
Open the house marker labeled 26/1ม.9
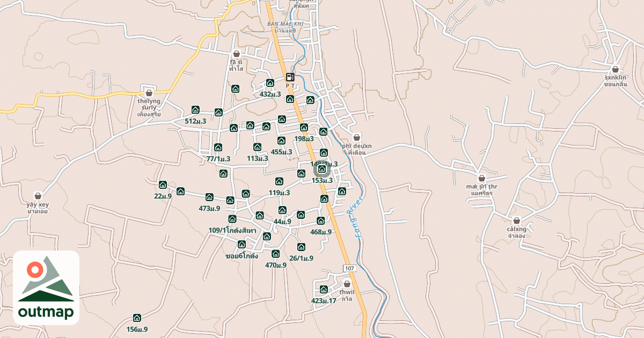301,247
